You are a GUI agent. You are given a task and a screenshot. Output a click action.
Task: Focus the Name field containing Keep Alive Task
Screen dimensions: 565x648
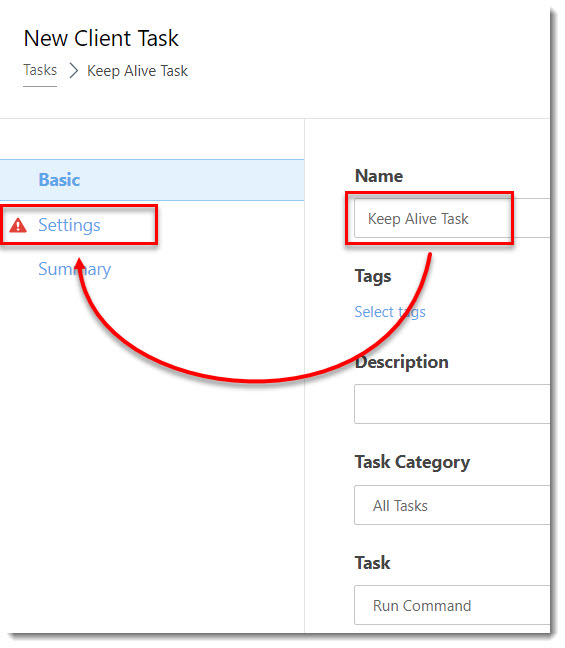pos(451,218)
